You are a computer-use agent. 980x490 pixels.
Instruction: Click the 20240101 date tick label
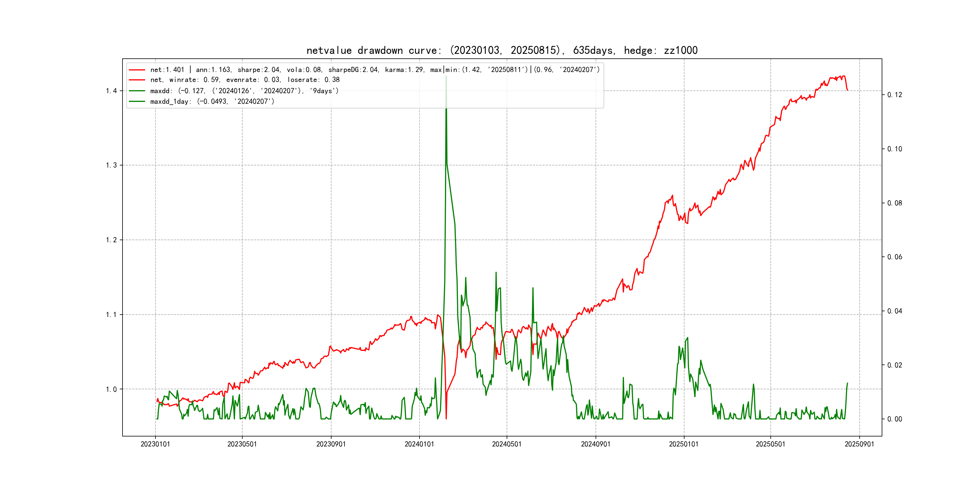pos(419,444)
